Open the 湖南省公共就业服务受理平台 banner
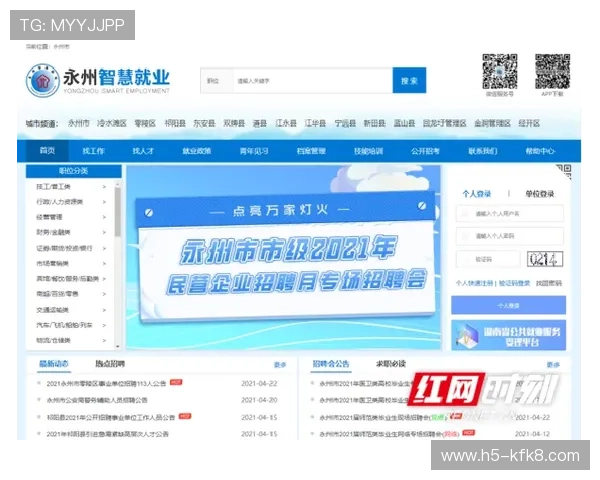This screenshot has width=600, height=480. (509, 335)
